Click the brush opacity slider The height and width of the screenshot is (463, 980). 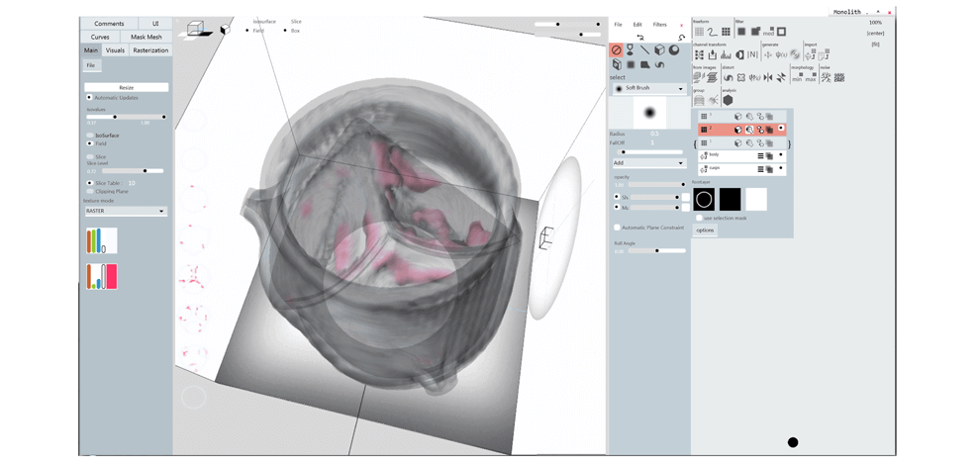click(657, 184)
